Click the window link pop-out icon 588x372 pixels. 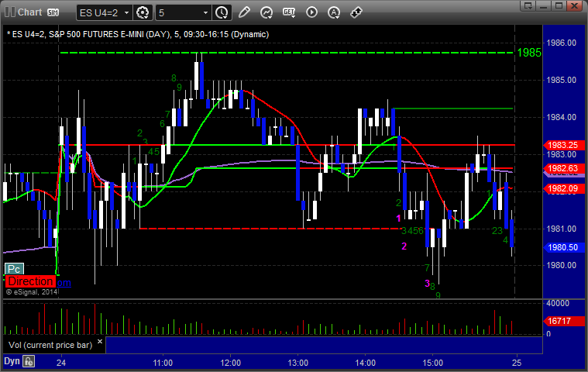click(x=528, y=5)
